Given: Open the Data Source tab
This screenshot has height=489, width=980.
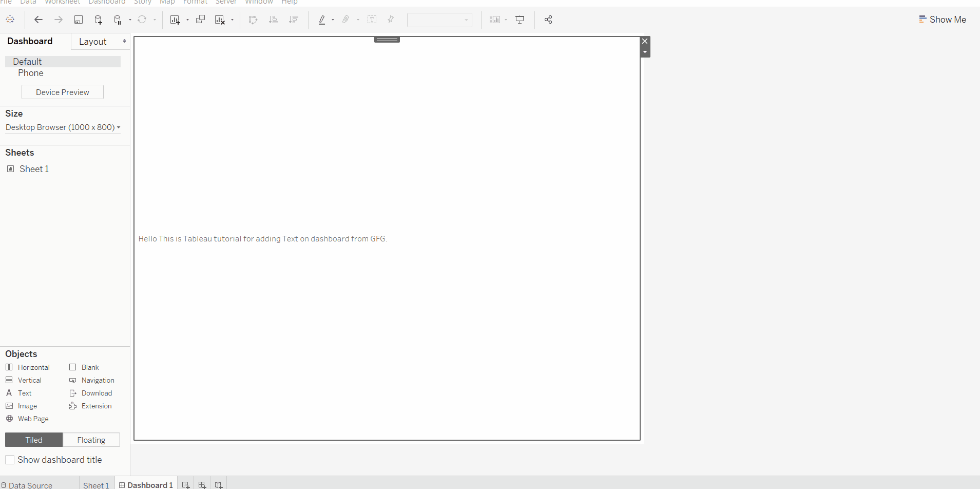Looking at the screenshot, I should (27, 485).
